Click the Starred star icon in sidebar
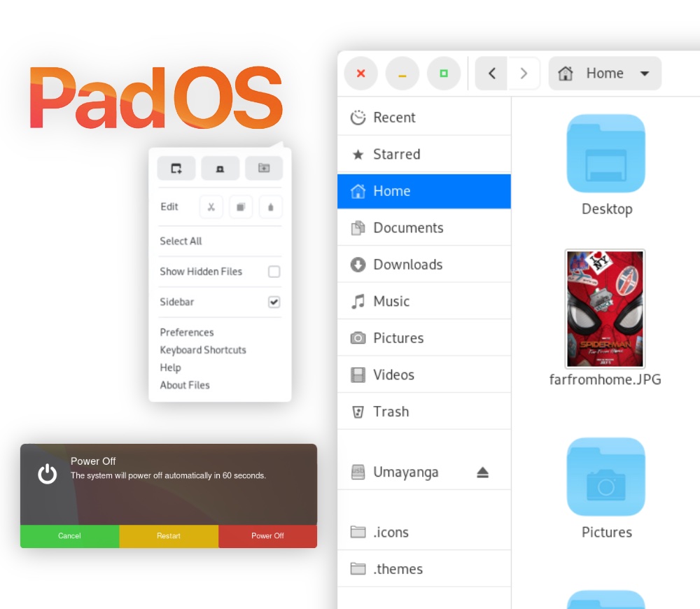 tap(358, 155)
